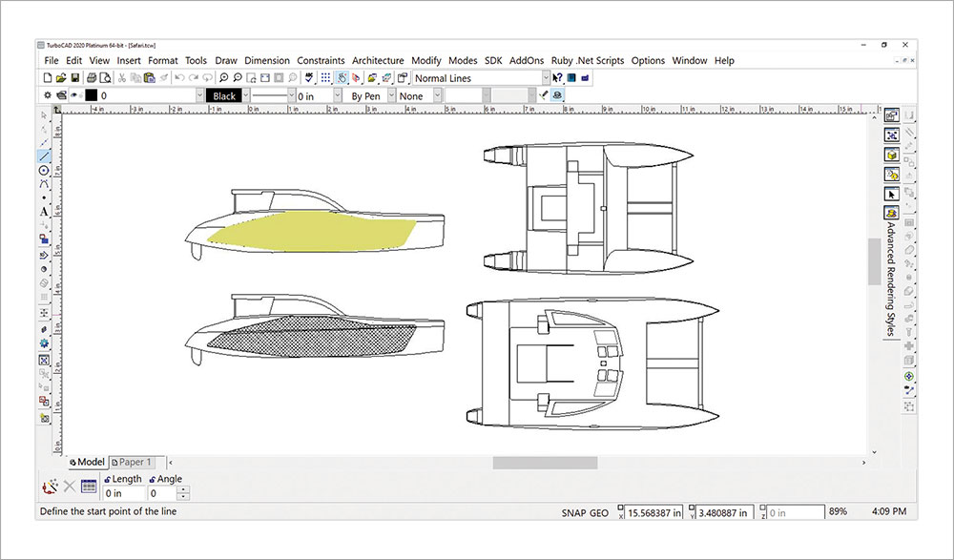
Task: Switch to the Paper 1 tab
Action: coord(134,462)
